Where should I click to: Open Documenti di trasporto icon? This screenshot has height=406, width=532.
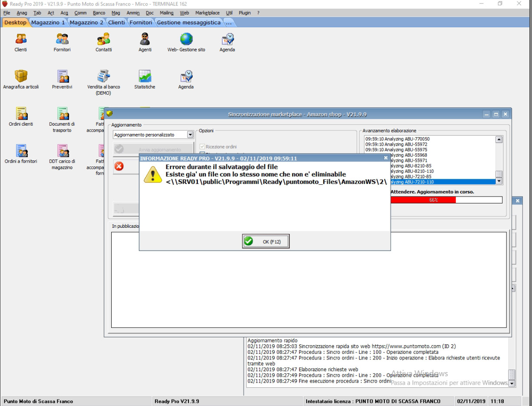(62, 113)
